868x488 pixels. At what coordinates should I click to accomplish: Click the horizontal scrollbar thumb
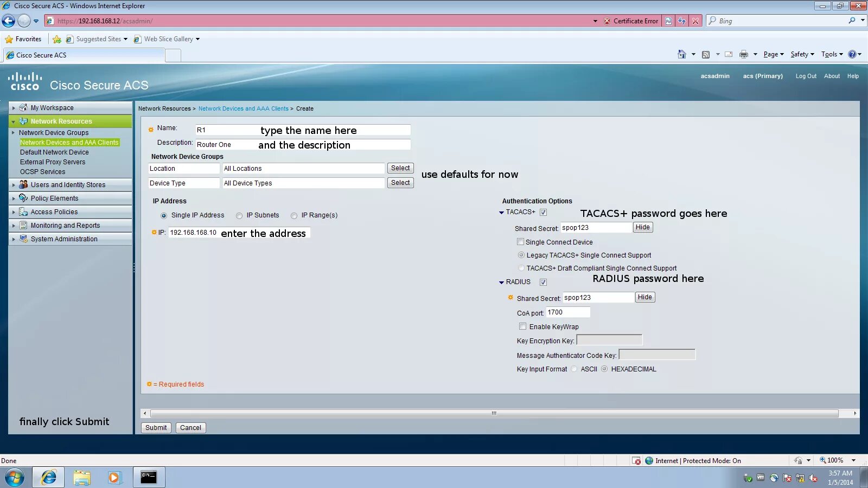[x=494, y=413]
